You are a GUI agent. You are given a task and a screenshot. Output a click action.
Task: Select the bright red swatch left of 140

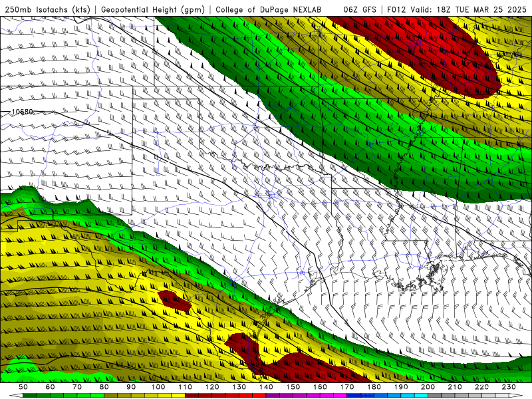click(259, 396)
